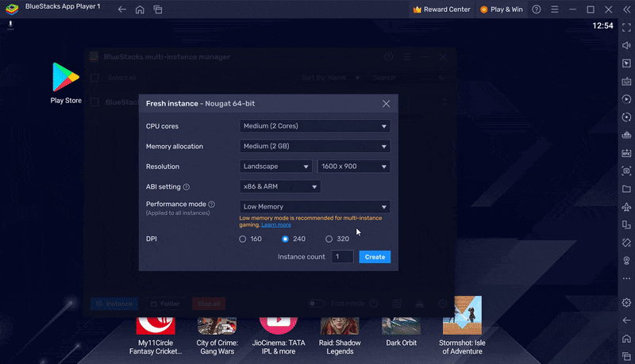Image resolution: width=635 pixels, height=364 pixels.
Task: Select DPI 240 radio button
Action: click(285, 239)
